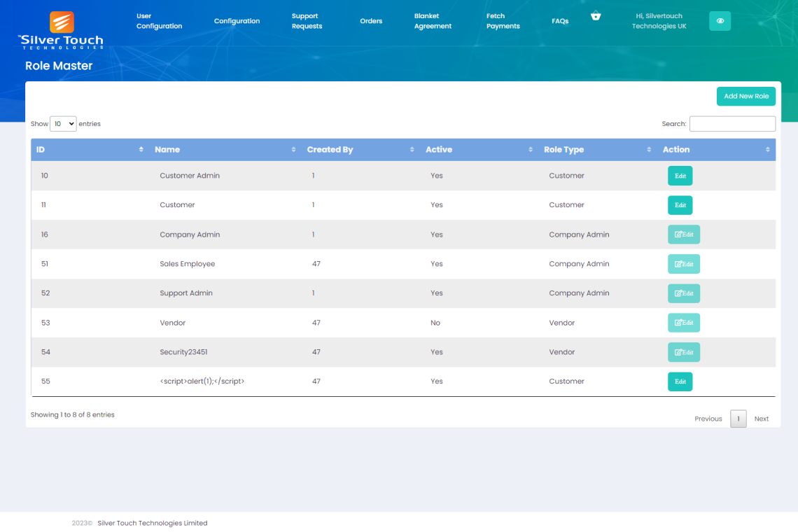Open Blanket Agreement menu item
This screenshot has width=798, height=532.
(x=433, y=21)
